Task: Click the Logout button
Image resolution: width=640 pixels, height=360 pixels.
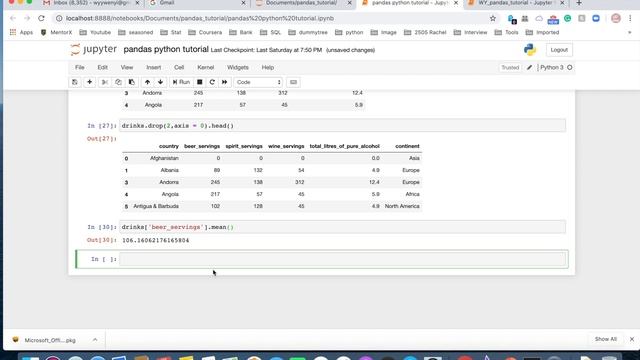Action: click(559, 50)
